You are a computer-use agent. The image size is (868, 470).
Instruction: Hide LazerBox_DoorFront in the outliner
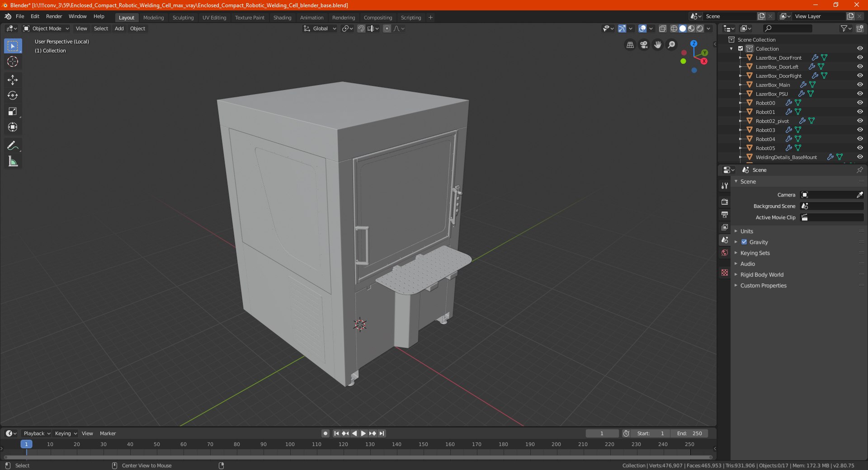[859, 57]
